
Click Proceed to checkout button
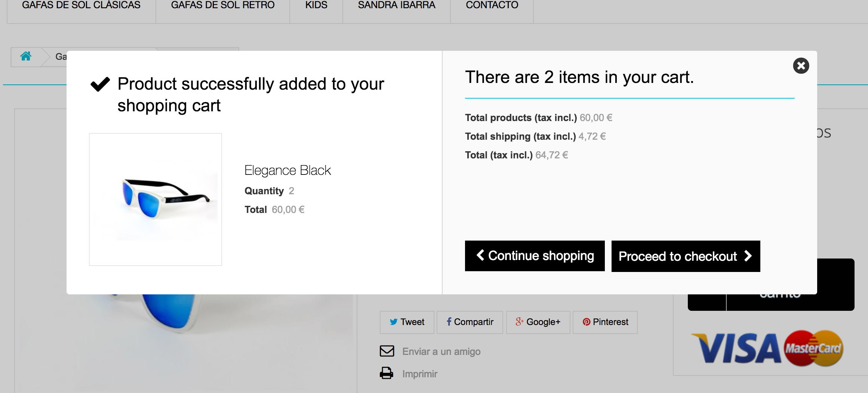(686, 256)
